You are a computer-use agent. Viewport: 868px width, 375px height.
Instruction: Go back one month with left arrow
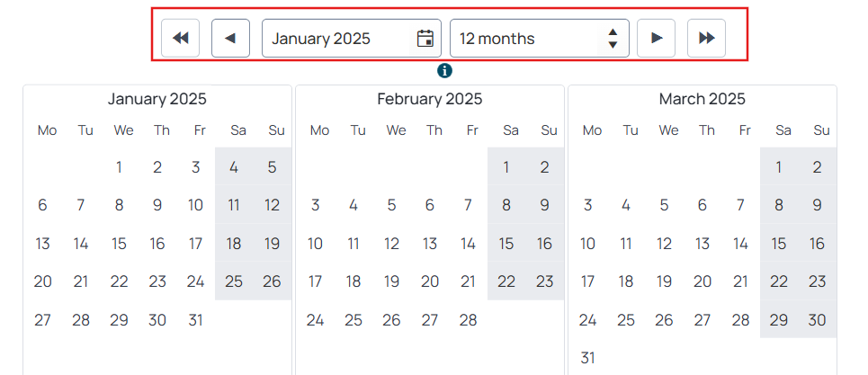click(x=230, y=38)
